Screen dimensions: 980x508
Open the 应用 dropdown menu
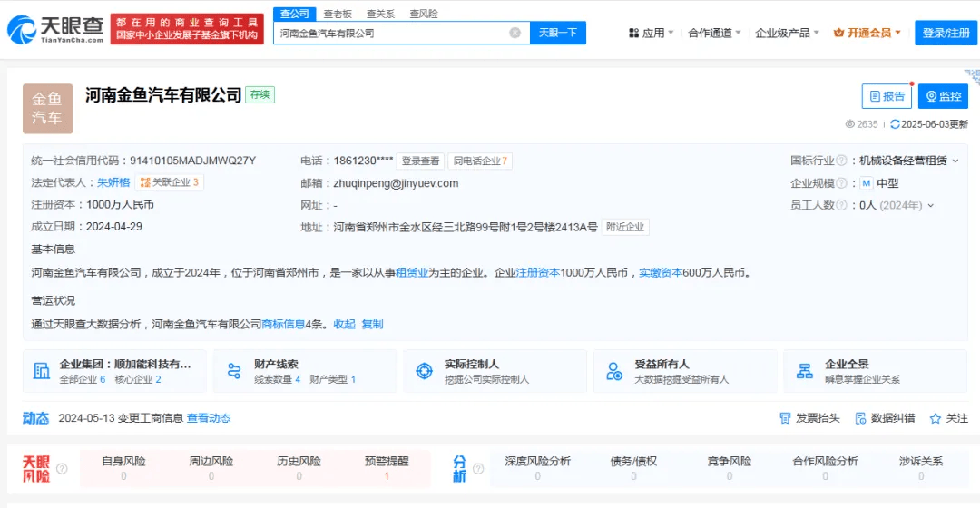652,34
